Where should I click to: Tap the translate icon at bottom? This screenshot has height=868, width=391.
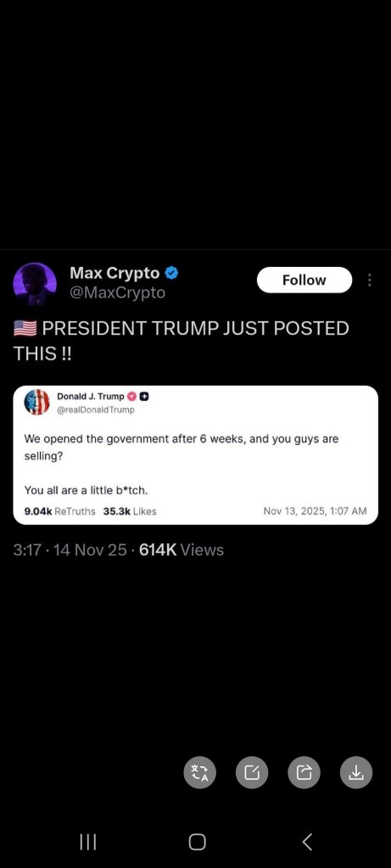[x=200, y=771]
